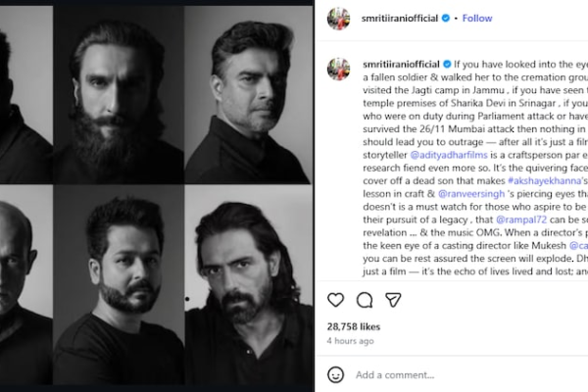Share the post using the paper plane icon
The image size is (588, 392).
393,300
